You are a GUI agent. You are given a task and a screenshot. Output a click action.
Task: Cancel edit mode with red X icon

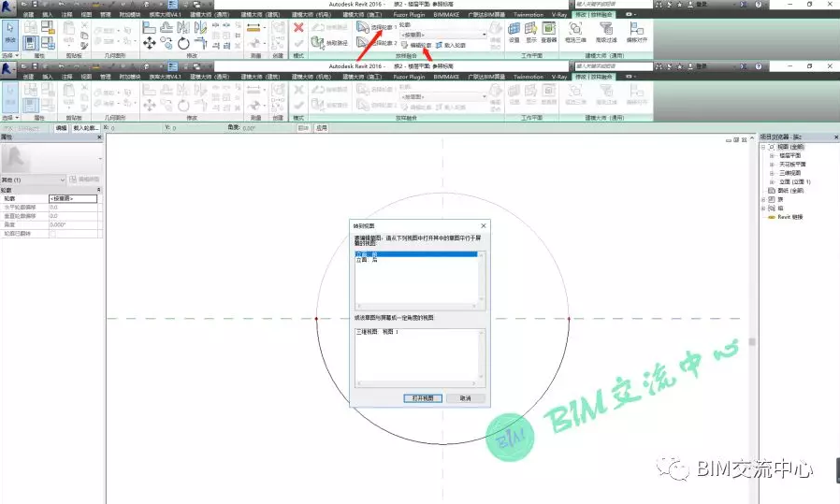point(299,28)
